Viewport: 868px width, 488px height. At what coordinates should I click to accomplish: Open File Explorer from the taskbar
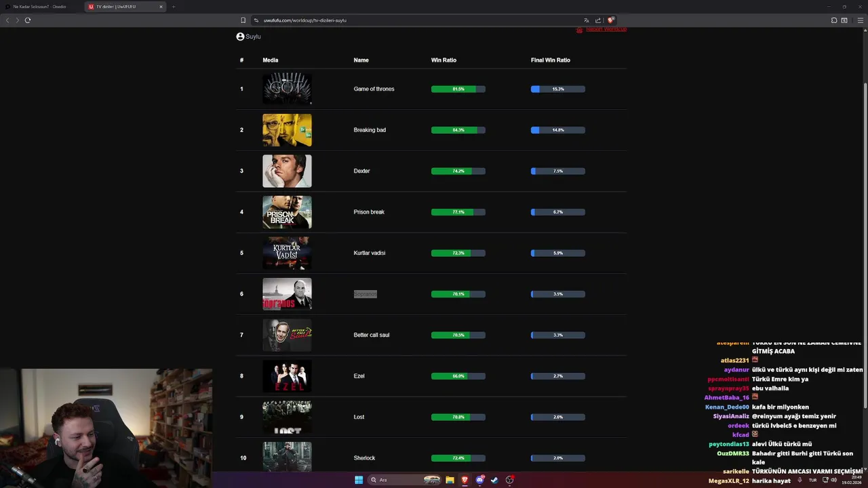click(450, 480)
